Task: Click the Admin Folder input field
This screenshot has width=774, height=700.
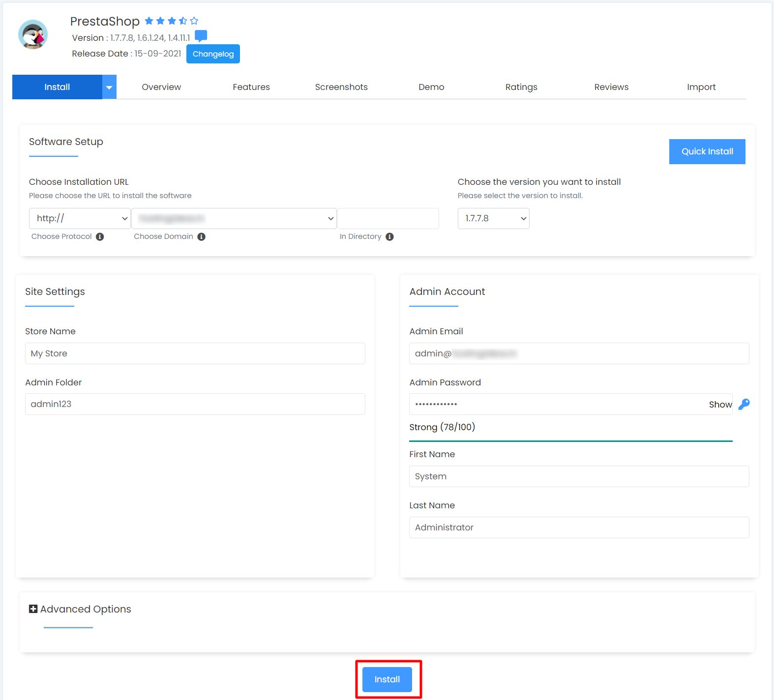Action: click(x=195, y=404)
